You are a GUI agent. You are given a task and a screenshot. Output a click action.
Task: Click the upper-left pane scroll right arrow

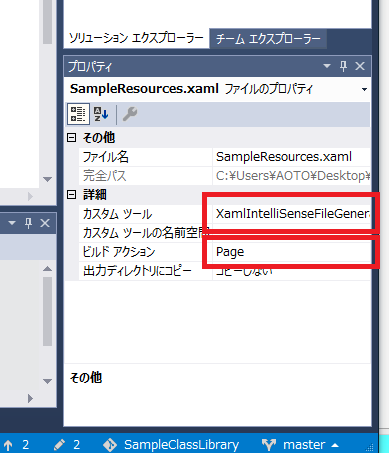pos(30,197)
